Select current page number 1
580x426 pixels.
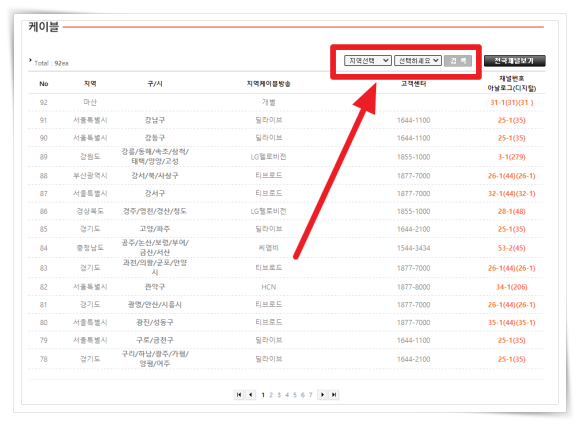click(263, 395)
